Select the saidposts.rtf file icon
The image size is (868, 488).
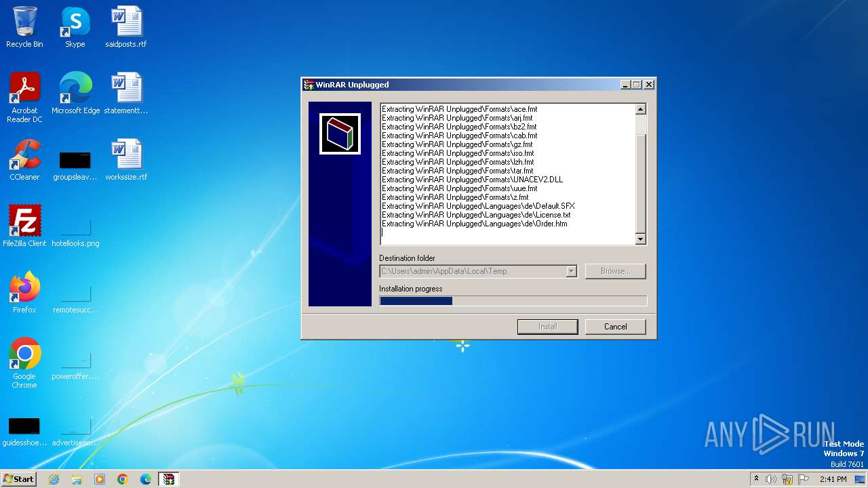(x=125, y=27)
